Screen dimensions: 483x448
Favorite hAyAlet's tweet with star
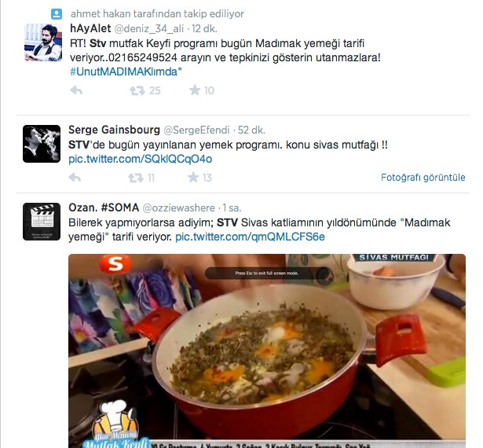[194, 90]
